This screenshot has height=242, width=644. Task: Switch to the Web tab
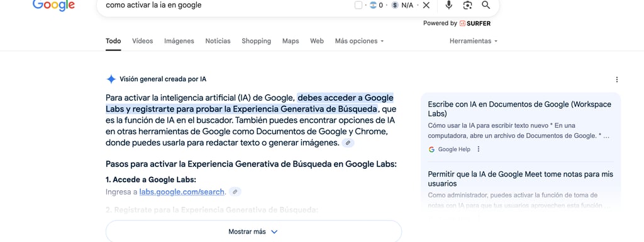click(x=317, y=41)
